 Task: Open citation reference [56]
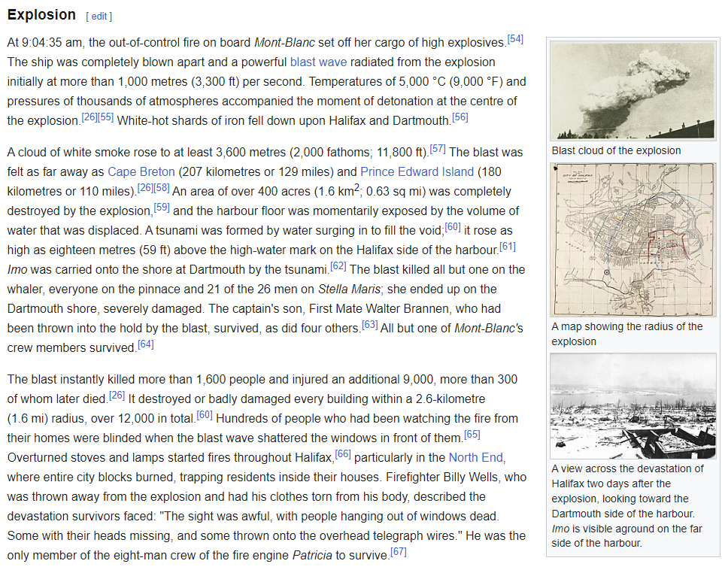point(460,117)
